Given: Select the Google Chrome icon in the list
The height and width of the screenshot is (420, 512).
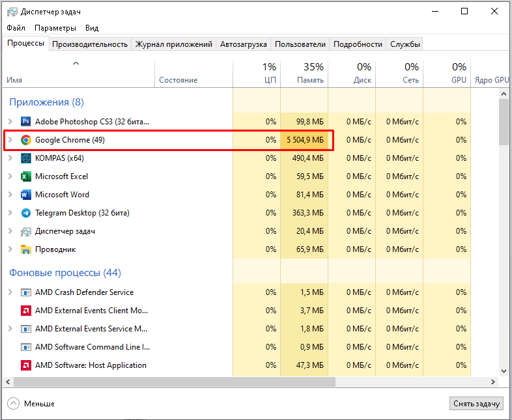Looking at the screenshot, I should pyautogui.click(x=26, y=140).
